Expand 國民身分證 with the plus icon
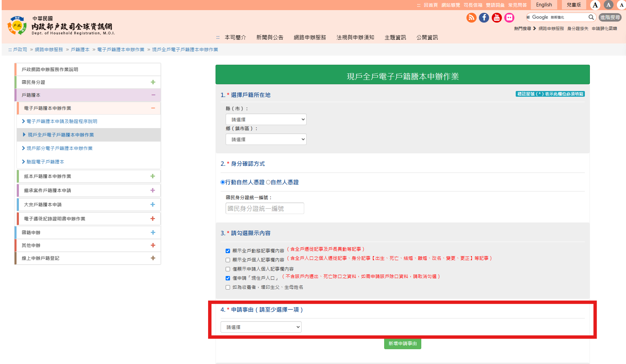The image size is (626, 364). (153, 82)
